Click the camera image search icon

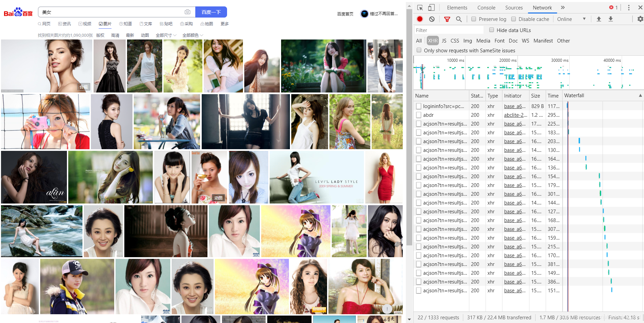coord(188,12)
